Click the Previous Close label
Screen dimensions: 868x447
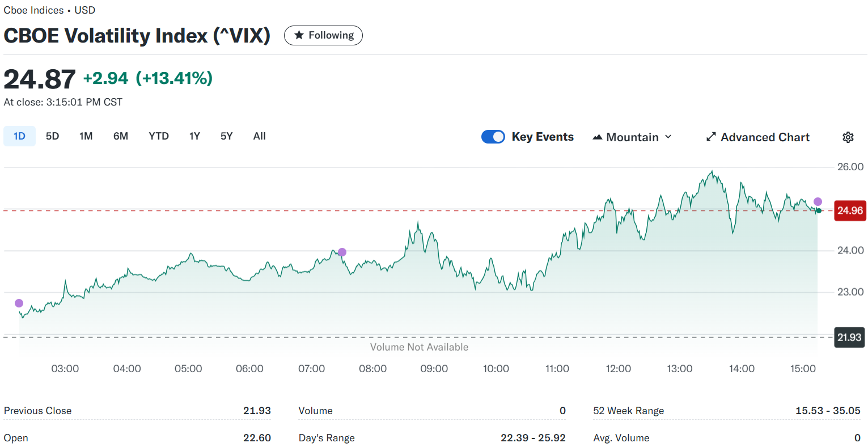click(37, 411)
